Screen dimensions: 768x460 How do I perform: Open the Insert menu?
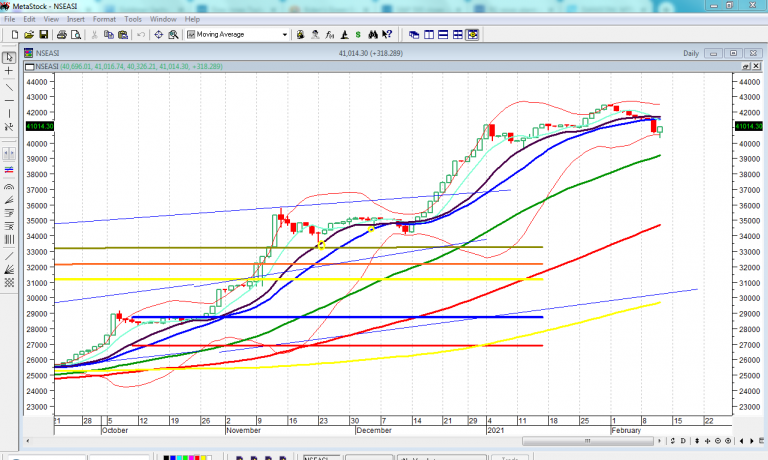point(75,19)
